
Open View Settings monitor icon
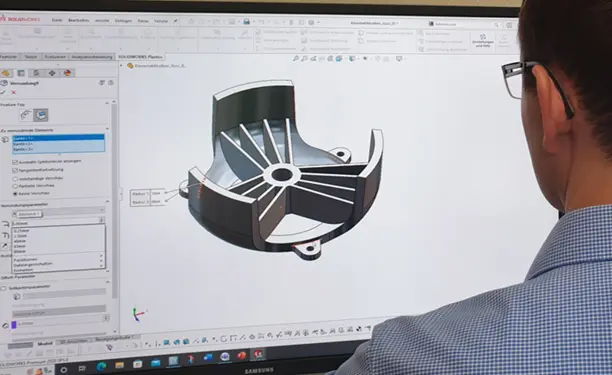click(399, 59)
